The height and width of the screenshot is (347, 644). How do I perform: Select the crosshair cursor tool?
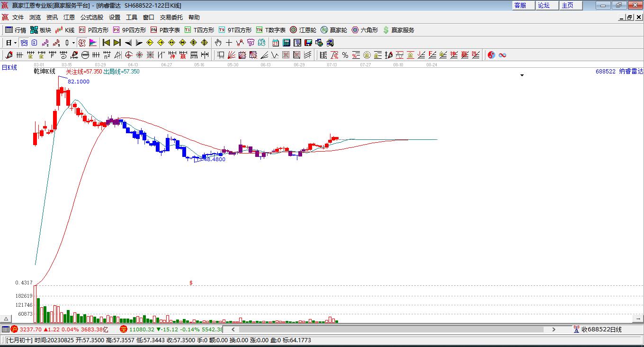point(229,43)
